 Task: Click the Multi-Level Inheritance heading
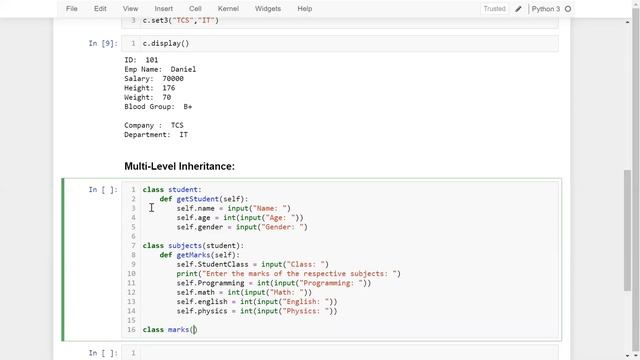(x=180, y=166)
